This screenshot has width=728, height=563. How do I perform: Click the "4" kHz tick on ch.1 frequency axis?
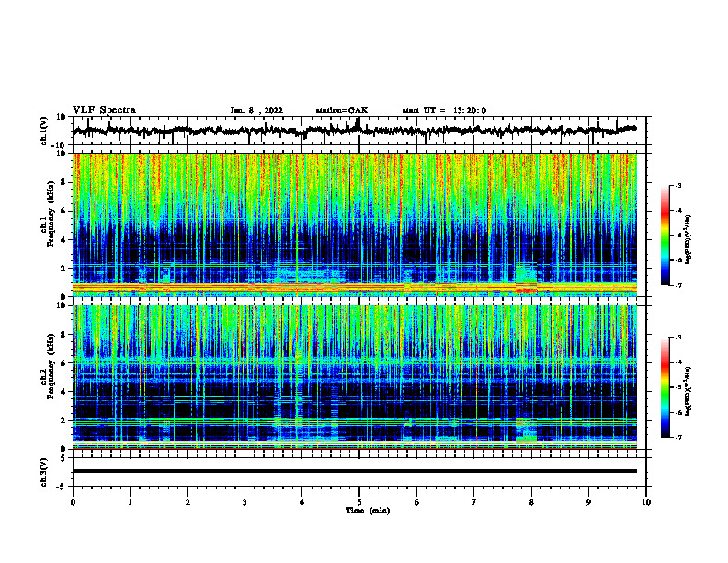(x=64, y=240)
